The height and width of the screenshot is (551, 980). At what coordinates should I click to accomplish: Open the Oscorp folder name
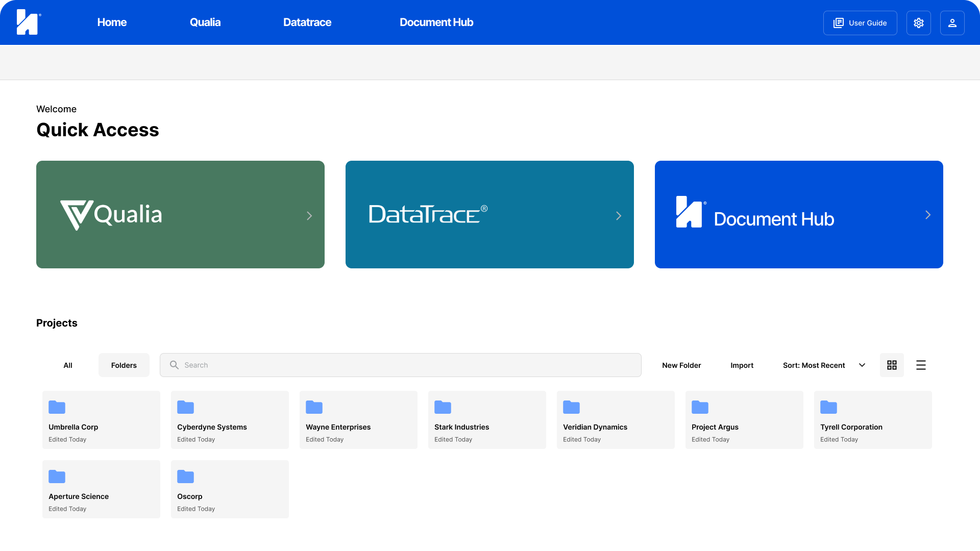(189, 496)
